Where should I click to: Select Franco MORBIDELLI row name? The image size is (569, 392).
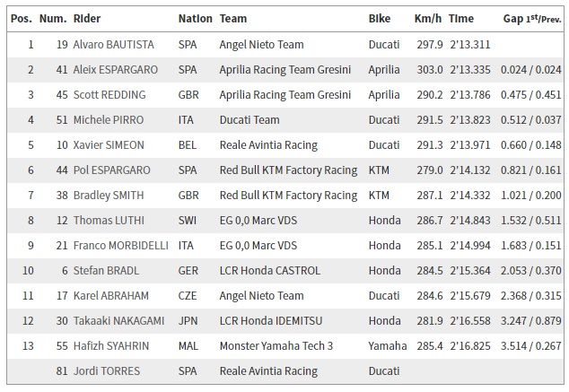[121, 246]
